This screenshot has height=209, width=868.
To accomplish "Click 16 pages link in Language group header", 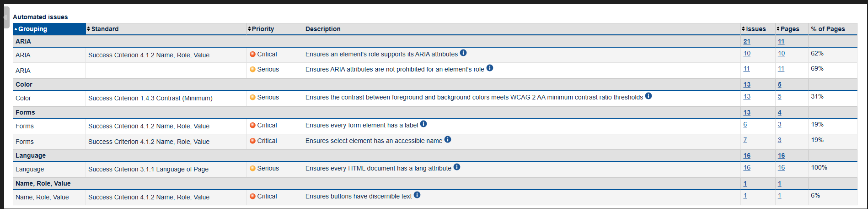I will (x=781, y=155).
